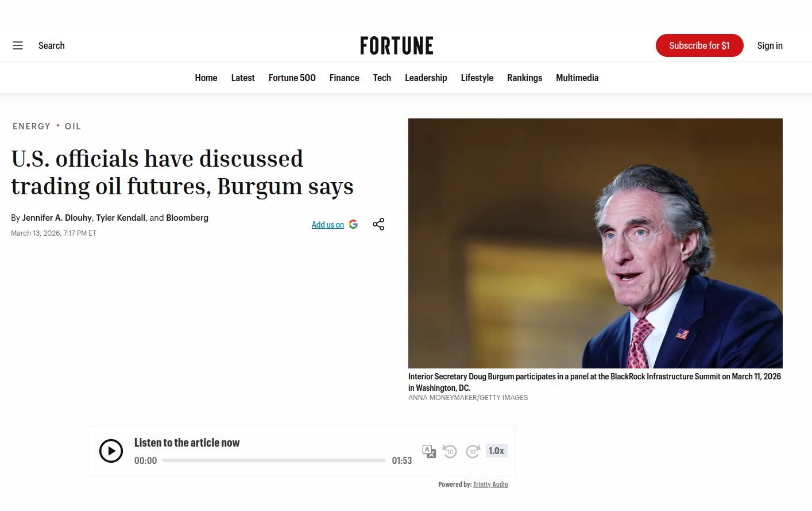
Task: Click the 01:53 audio duration
Action: pyautogui.click(x=402, y=460)
